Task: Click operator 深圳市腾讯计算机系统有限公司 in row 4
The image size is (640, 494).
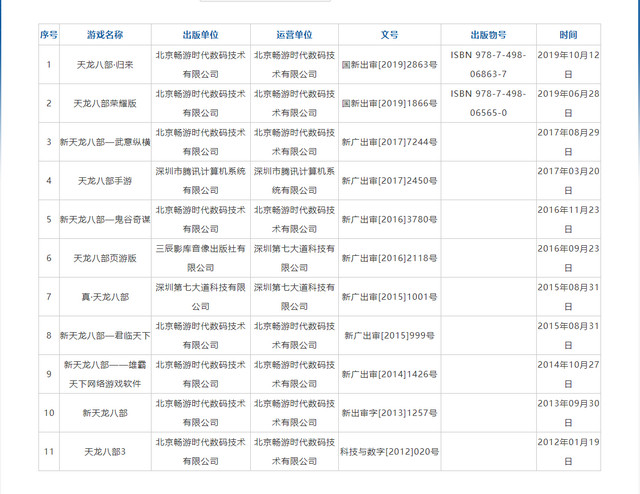Action: tap(294, 180)
